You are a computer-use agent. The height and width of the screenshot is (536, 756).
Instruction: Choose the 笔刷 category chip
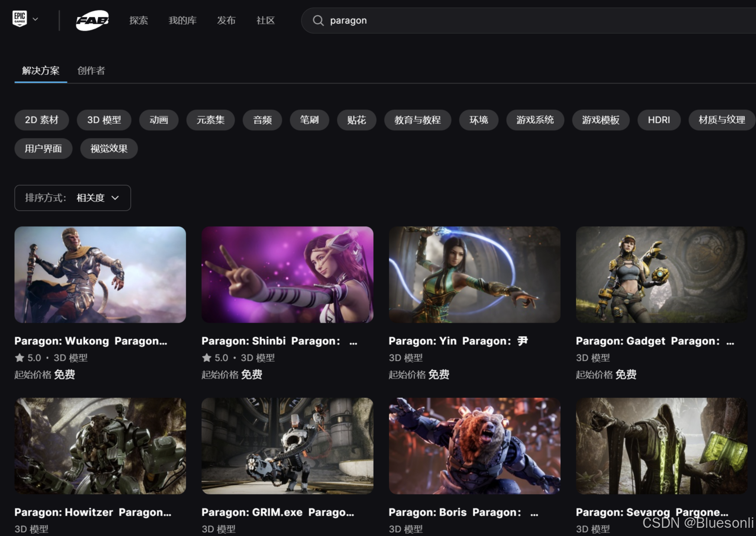[309, 120]
